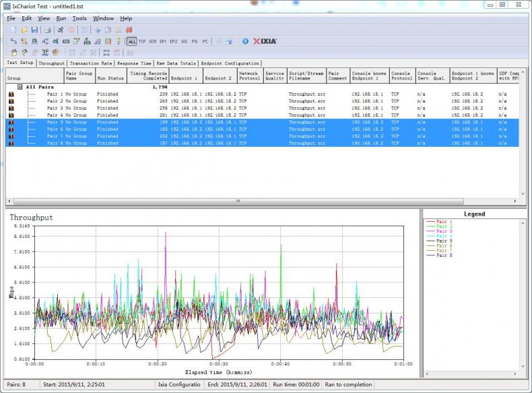Click the Pair 2 row icon

(x=11, y=101)
